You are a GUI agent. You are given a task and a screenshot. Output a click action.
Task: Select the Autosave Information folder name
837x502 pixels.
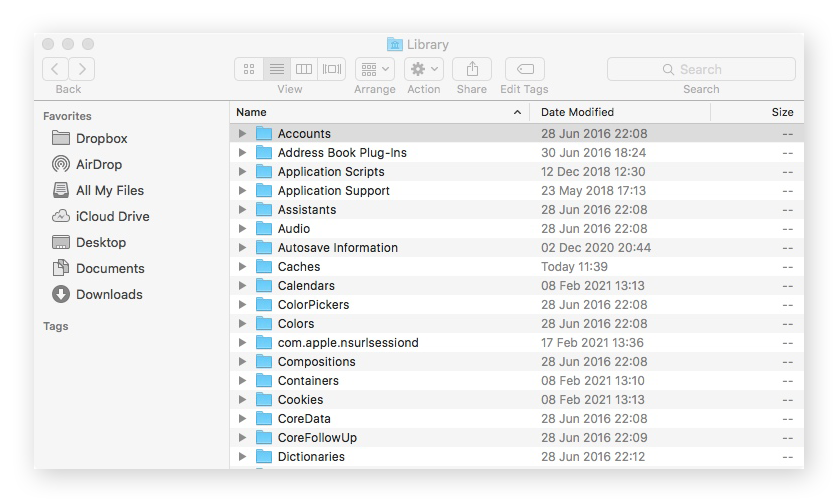coord(338,248)
